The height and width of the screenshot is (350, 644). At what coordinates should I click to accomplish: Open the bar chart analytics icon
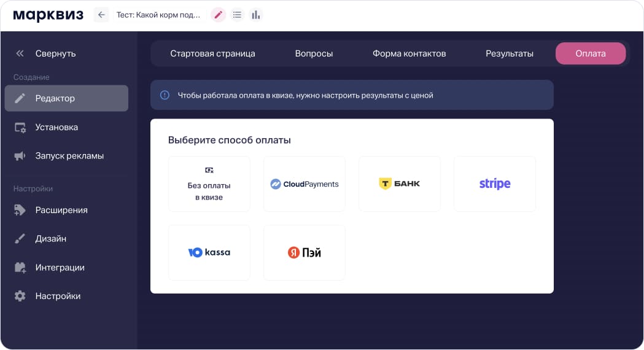point(256,15)
